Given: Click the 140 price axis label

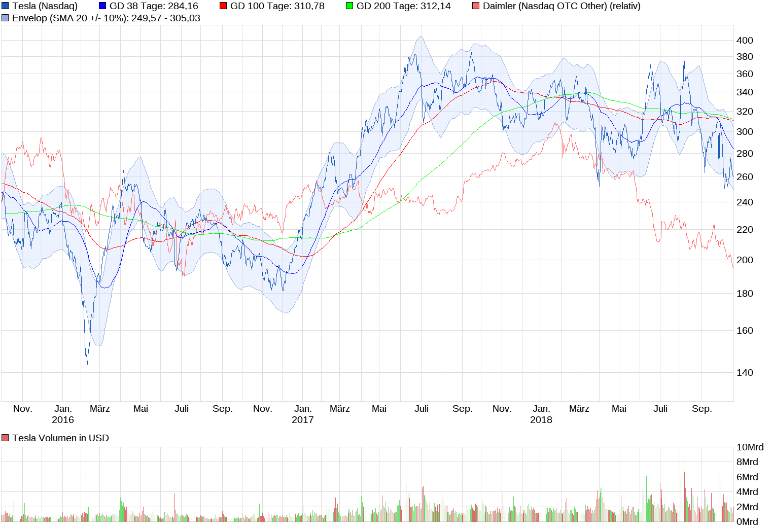Looking at the screenshot, I should point(745,373).
